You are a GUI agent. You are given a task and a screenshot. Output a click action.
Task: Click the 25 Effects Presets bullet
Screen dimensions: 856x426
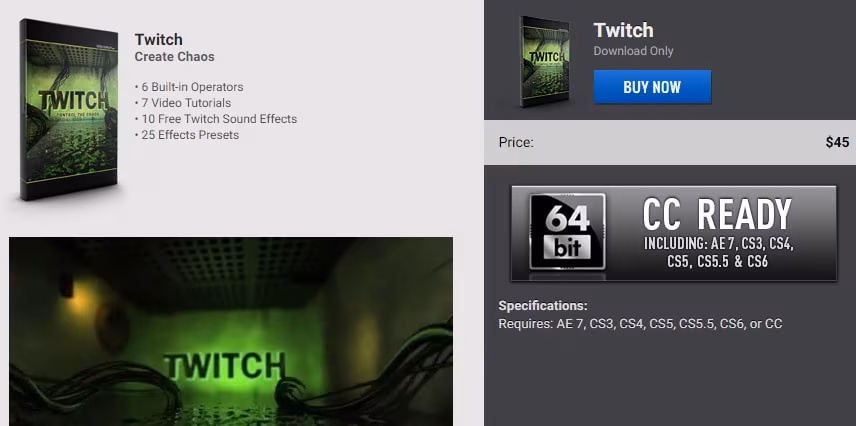coord(187,134)
